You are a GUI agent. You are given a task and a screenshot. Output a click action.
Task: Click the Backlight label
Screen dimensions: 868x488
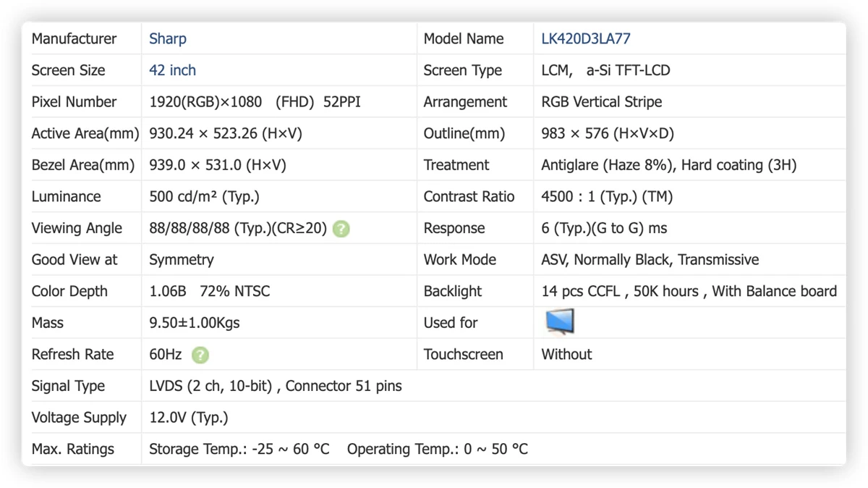(453, 291)
